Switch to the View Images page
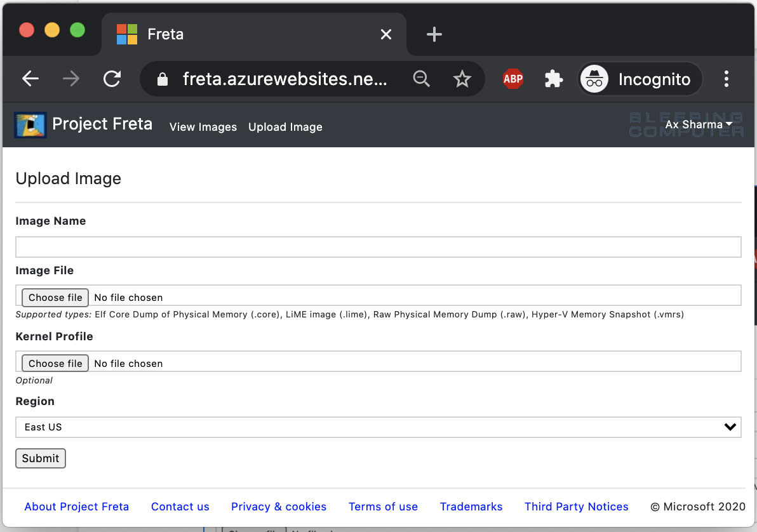 point(203,127)
